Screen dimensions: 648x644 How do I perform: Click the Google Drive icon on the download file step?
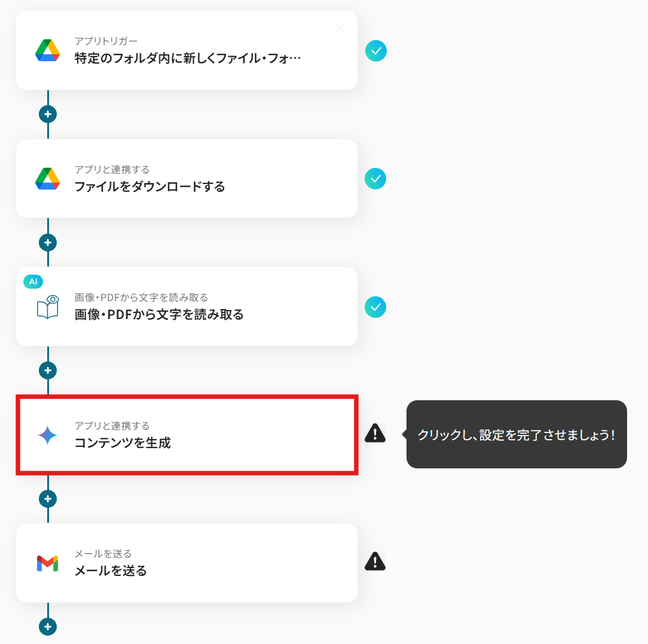coord(48,179)
